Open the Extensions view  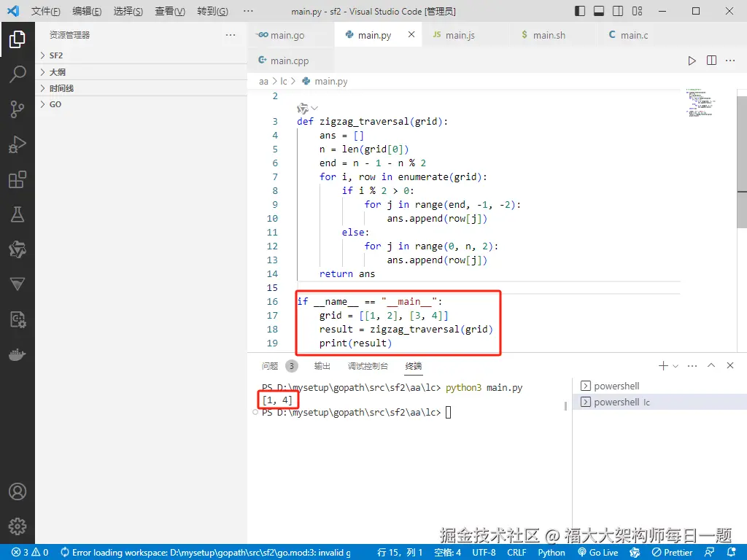click(x=18, y=179)
